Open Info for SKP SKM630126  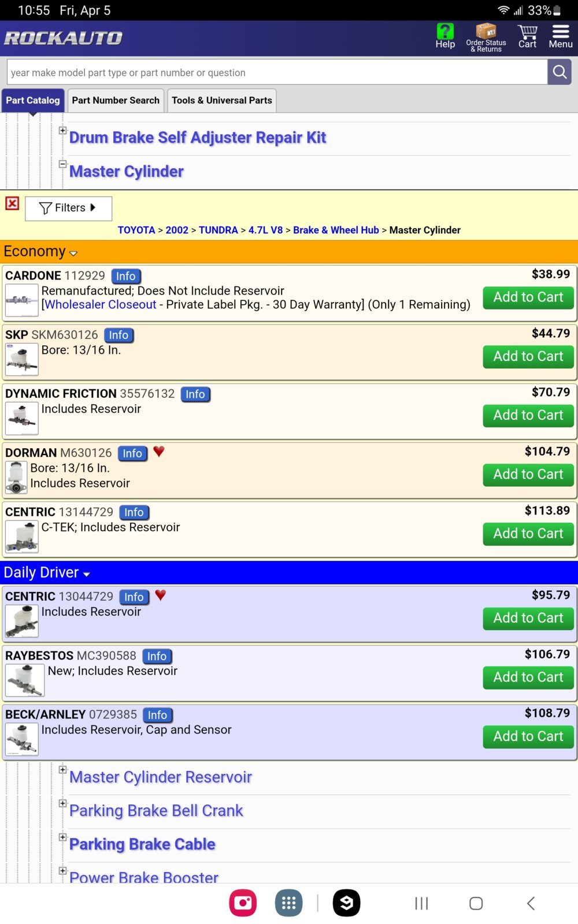pyautogui.click(x=118, y=335)
